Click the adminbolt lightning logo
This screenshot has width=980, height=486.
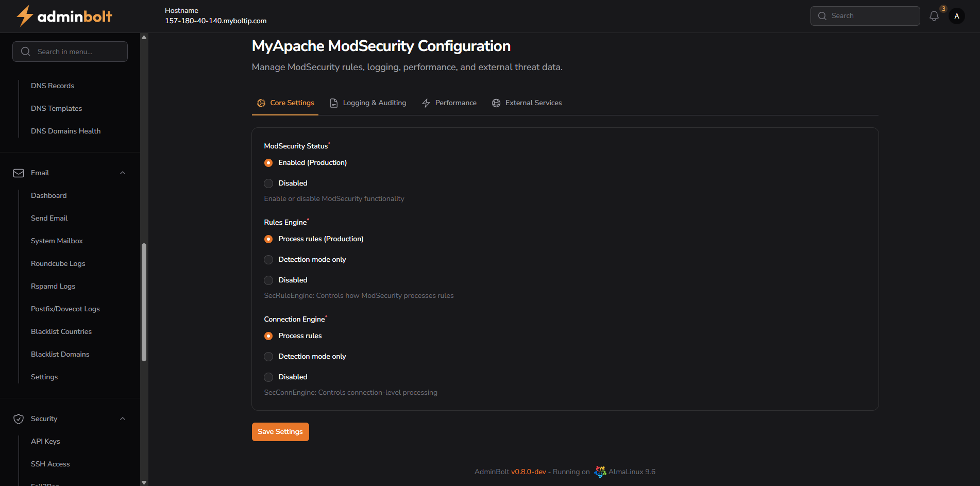(24, 16)
